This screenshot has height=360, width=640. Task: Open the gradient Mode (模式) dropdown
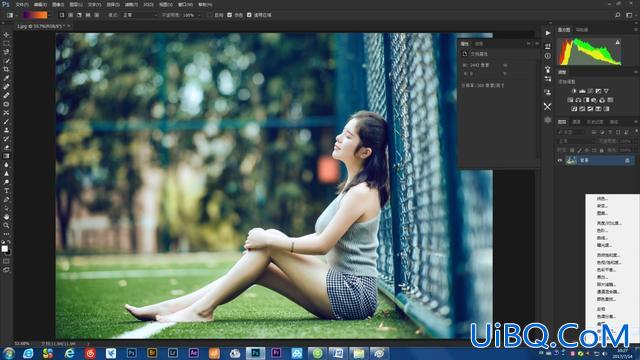pyautogui.click(x=140, y=15)
